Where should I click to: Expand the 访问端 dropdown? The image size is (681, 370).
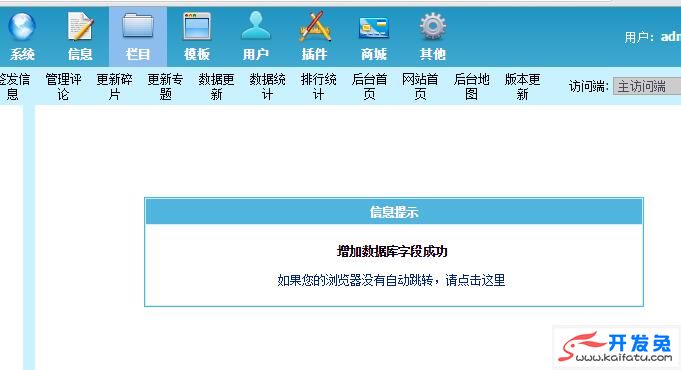click(647, 86)
